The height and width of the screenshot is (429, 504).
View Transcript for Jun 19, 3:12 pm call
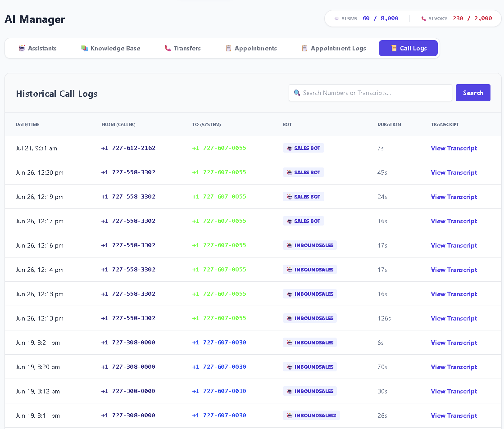click(454, 391)
